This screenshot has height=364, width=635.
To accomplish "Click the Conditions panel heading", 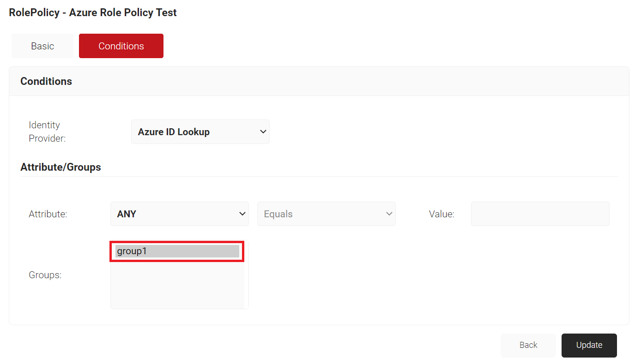I will pyautogui.click(x=46, y=81).
